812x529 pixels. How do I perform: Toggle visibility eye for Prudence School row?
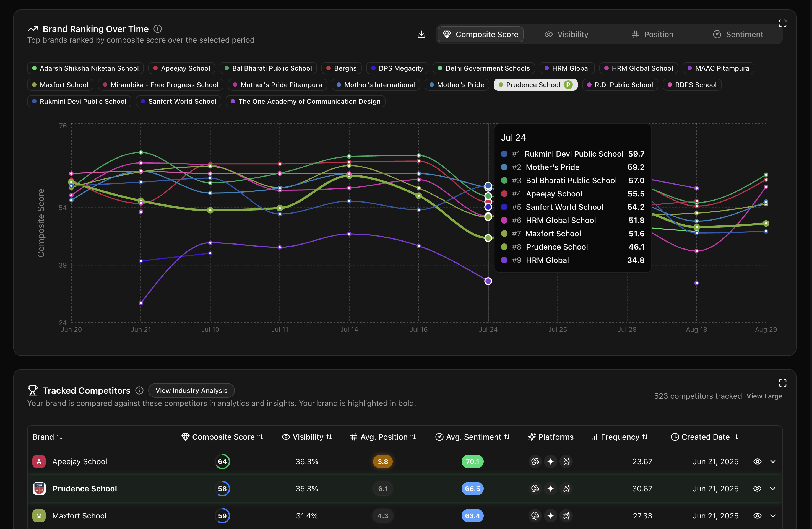757,489
